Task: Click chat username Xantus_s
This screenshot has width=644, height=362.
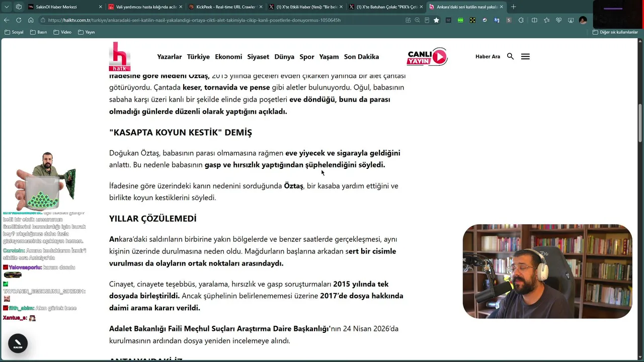Action: 14,318
